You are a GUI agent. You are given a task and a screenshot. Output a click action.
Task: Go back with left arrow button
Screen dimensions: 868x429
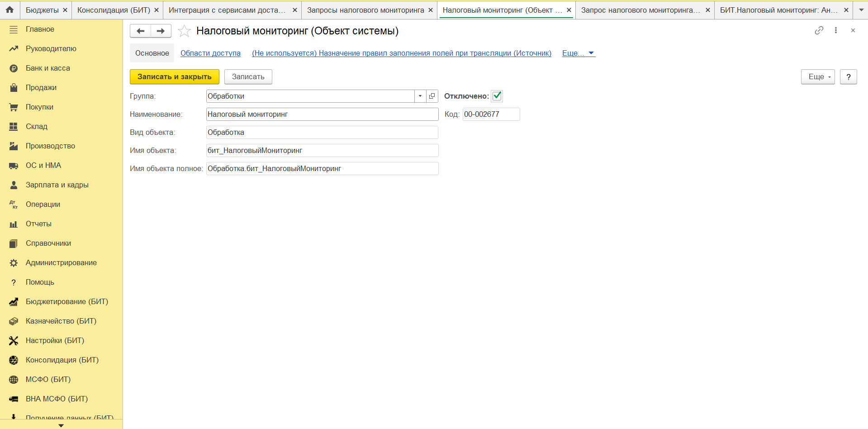[140, 31]
